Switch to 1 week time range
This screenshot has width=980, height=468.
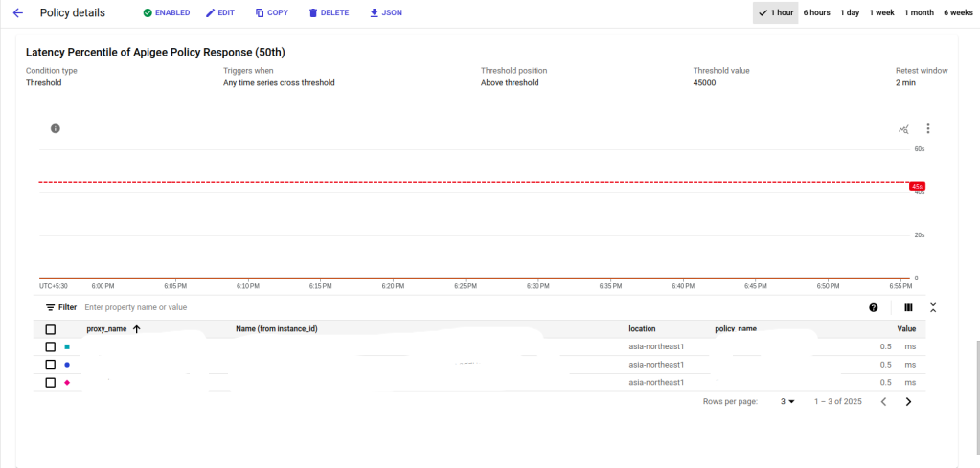881,12
